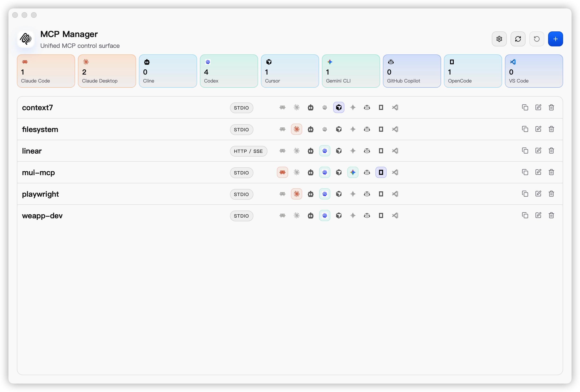Copy the linear server entry
This screenshot has height=392, width=580.
pyautogui.click(x=525, y=151)
